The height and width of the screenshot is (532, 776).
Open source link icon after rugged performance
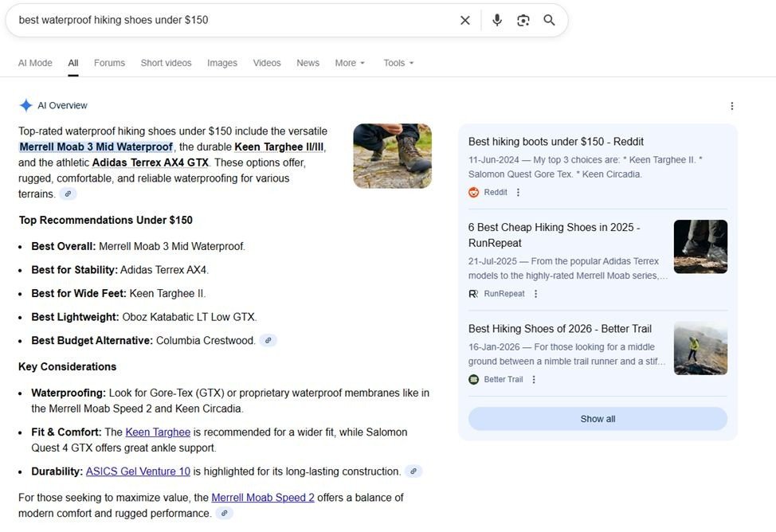tap(224, 513)
